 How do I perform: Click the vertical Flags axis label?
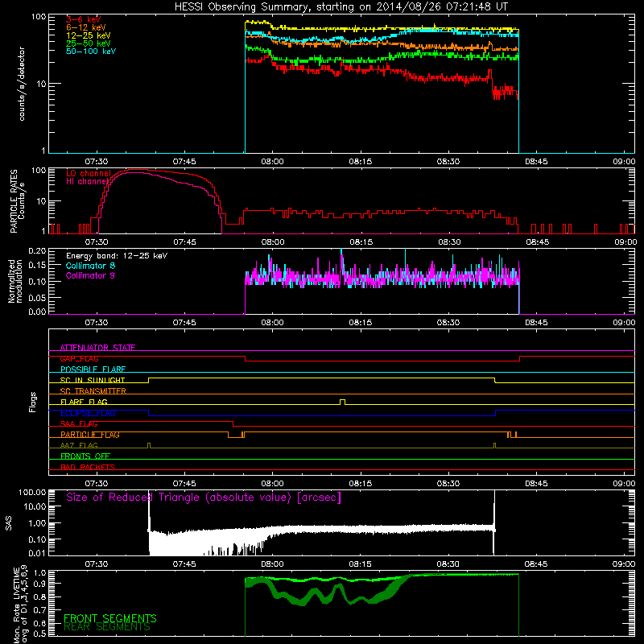(33, 402)
